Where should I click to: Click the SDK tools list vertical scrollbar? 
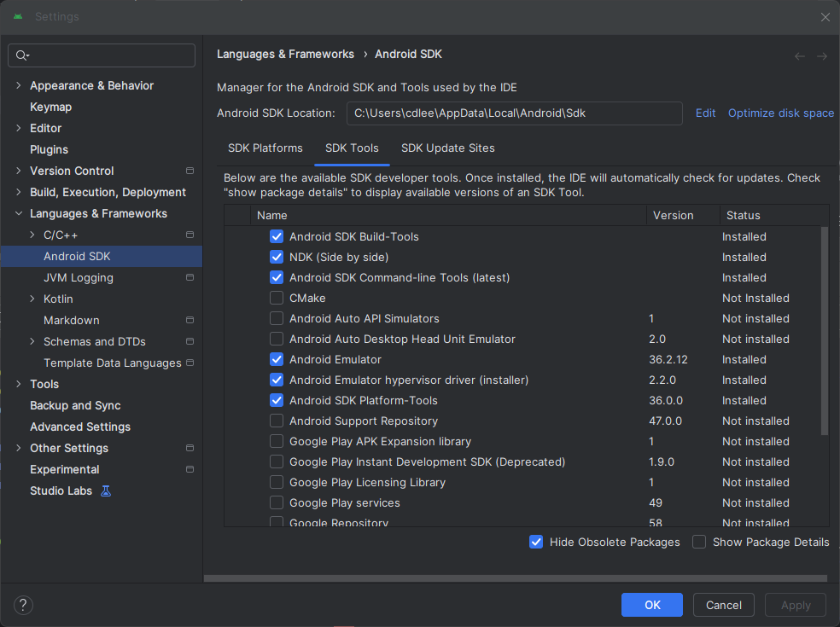click(x=824, y=333)
